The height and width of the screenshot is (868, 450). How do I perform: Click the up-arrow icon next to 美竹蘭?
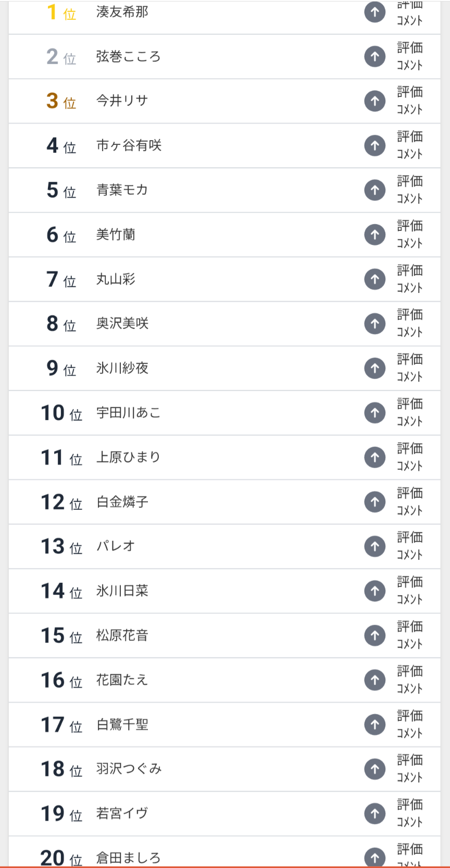click(374, 235)
